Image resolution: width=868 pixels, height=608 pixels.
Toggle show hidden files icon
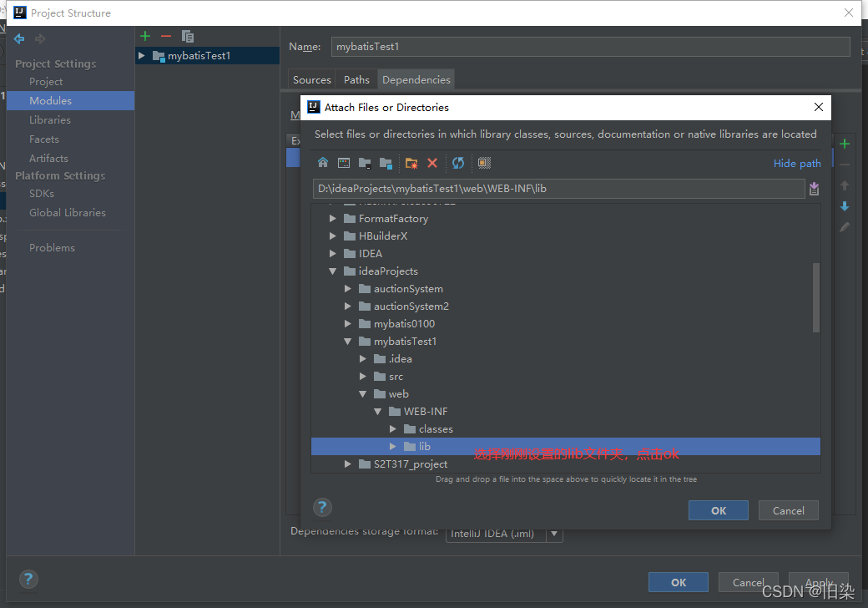484,163
